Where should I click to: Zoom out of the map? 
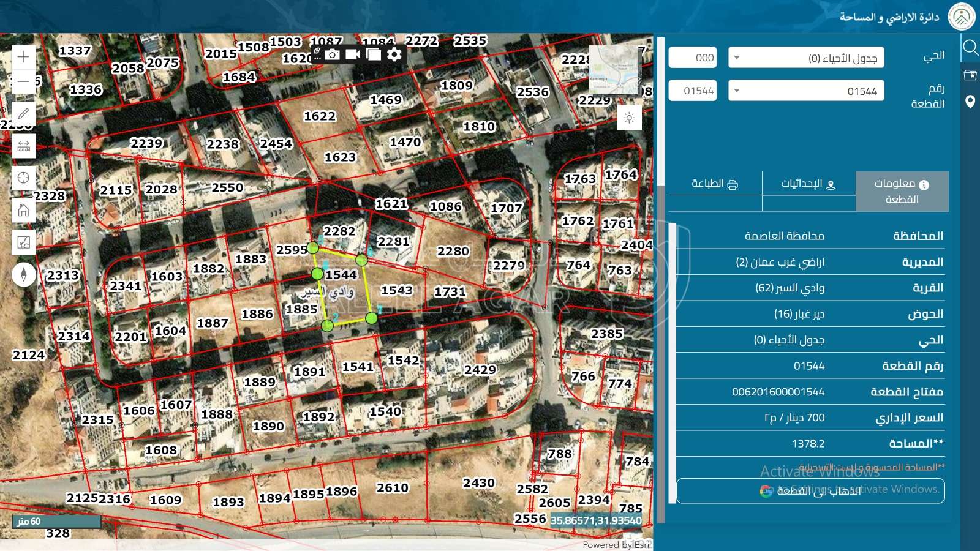coord(23,81)
